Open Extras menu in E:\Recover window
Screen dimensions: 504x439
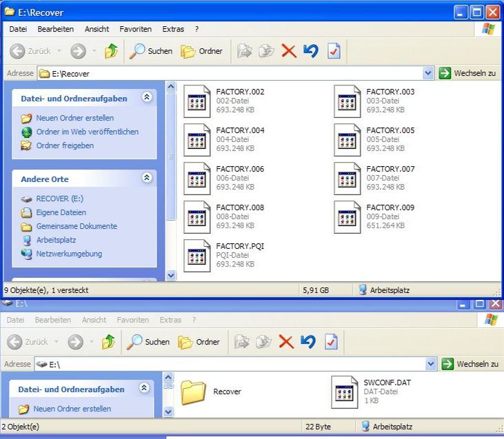coord(173,29)
